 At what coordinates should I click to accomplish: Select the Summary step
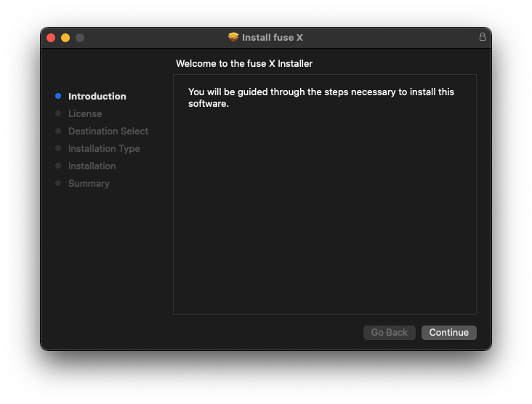[x=89, y=184]
